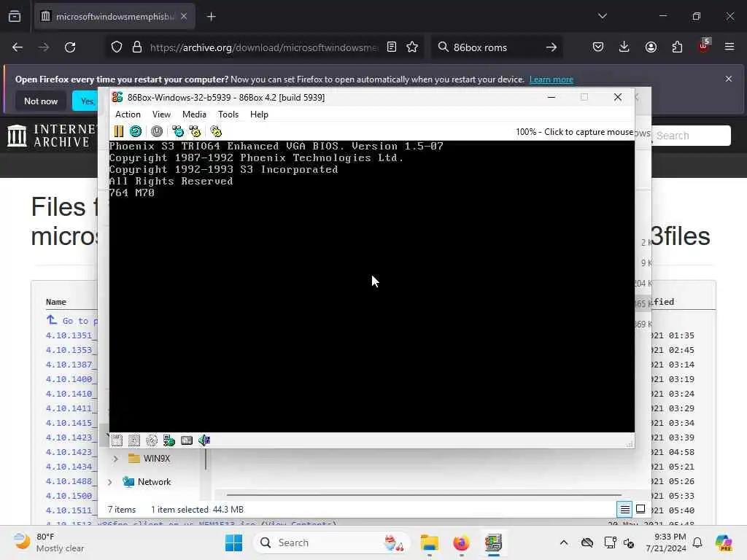Go back in Firefox
Image resolution: width=747 pixels, height=560 pixels.
[18, 47]
